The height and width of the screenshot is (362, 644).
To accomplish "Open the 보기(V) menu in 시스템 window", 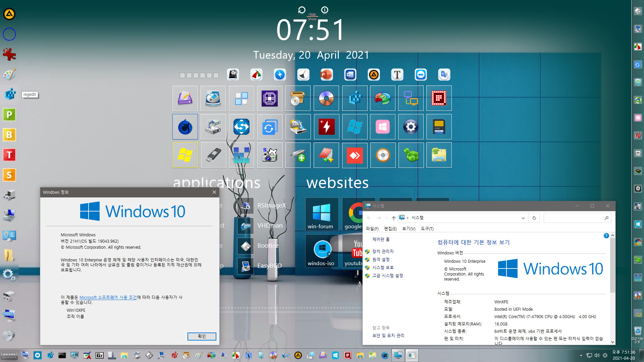I will coord(409,229).
